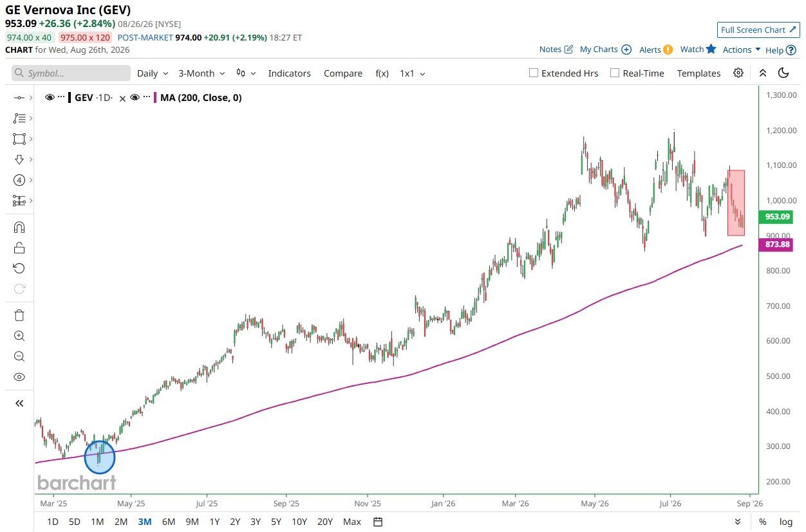This screenshot has width=806, height=532.
Task: Toggle percent scale button
Action: click(x=763, y=522)
